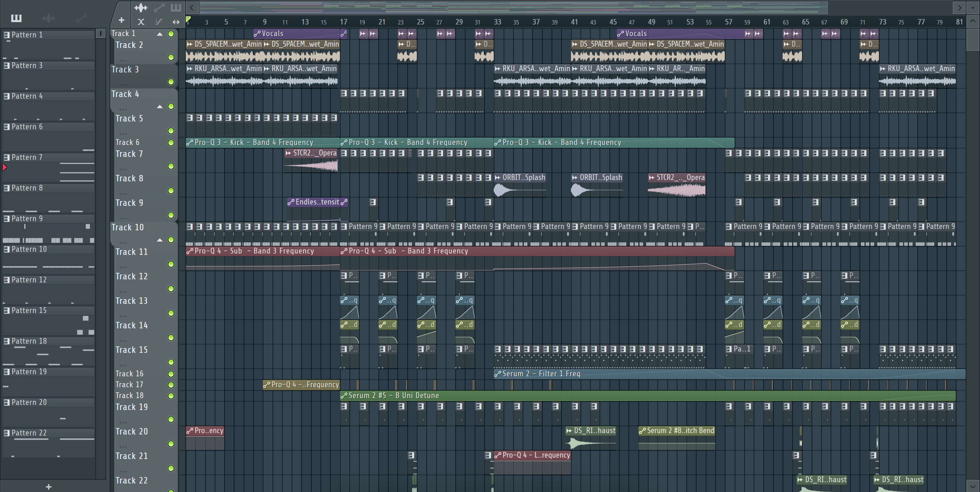The width and height of the screenshot is (980, 492).
Task: Select the second Vocals automation clip on Track 1
Action: (680, 33)
